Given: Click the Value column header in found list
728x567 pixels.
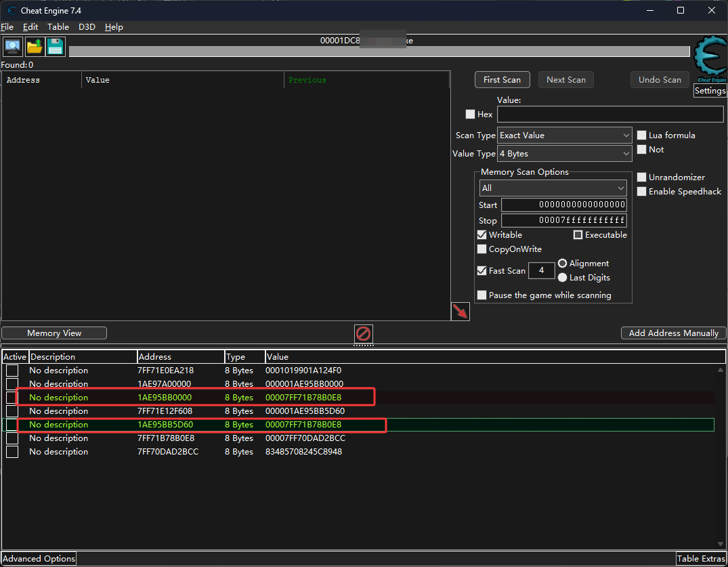Looking at the screenshot, I should pyautogui.click(x=182, y=80).
